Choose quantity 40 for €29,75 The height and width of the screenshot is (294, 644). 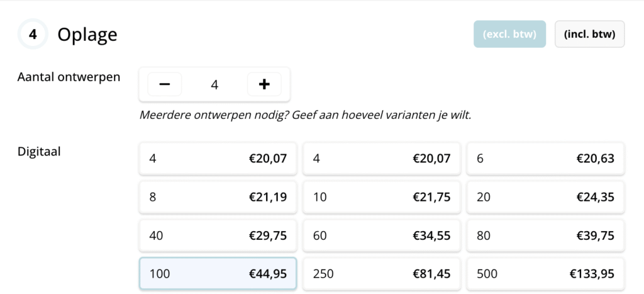(x=218, y=235)
